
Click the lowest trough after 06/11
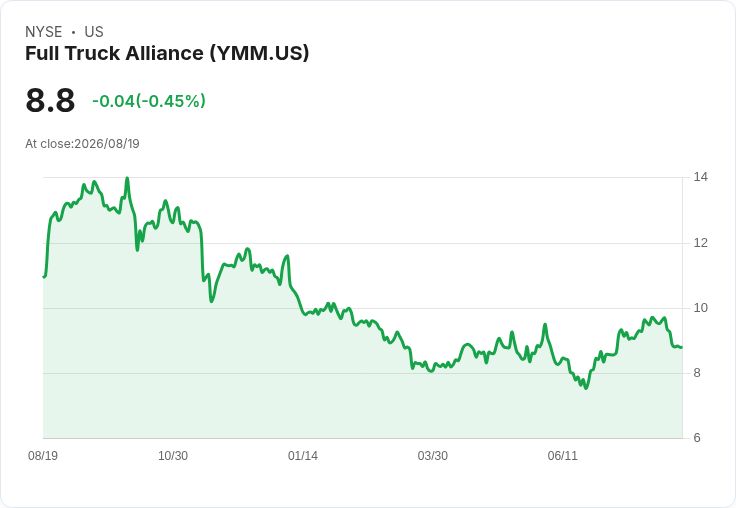586,388
